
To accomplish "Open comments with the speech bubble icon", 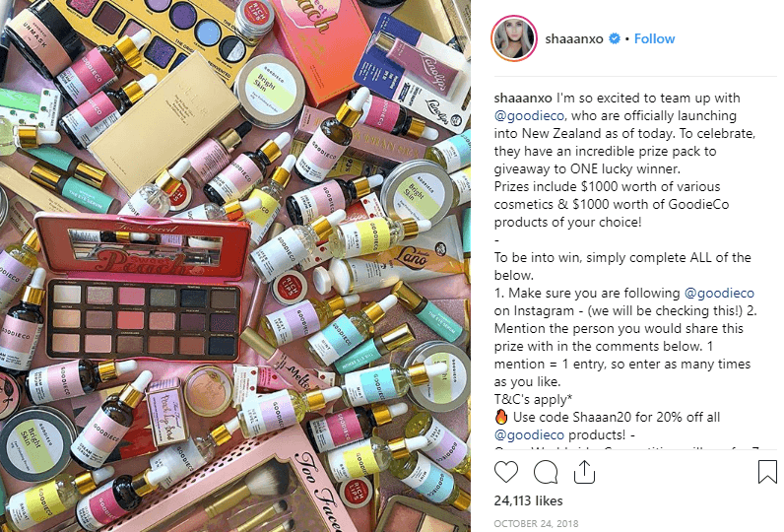I will coord(546,472).
